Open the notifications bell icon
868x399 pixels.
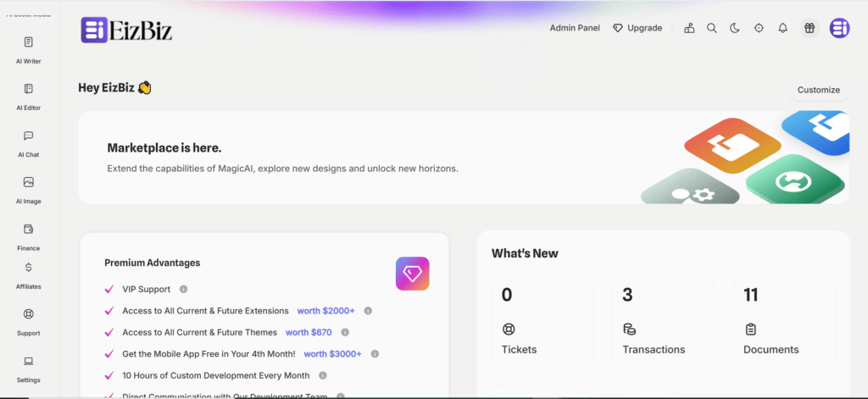(782, 28)
